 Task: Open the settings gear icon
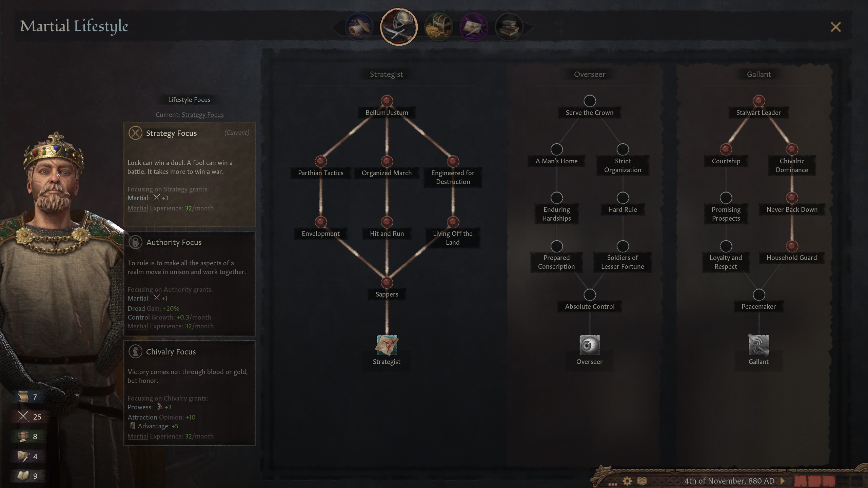(627, 481)
